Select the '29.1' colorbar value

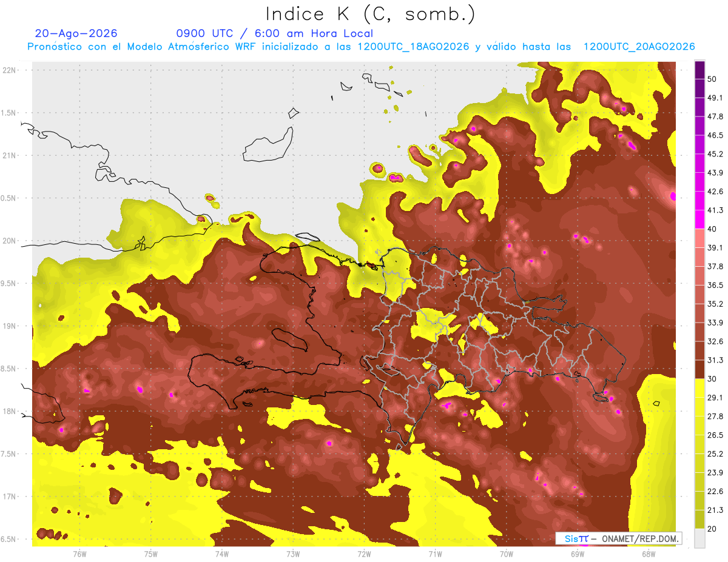click(x=715, y=398)
